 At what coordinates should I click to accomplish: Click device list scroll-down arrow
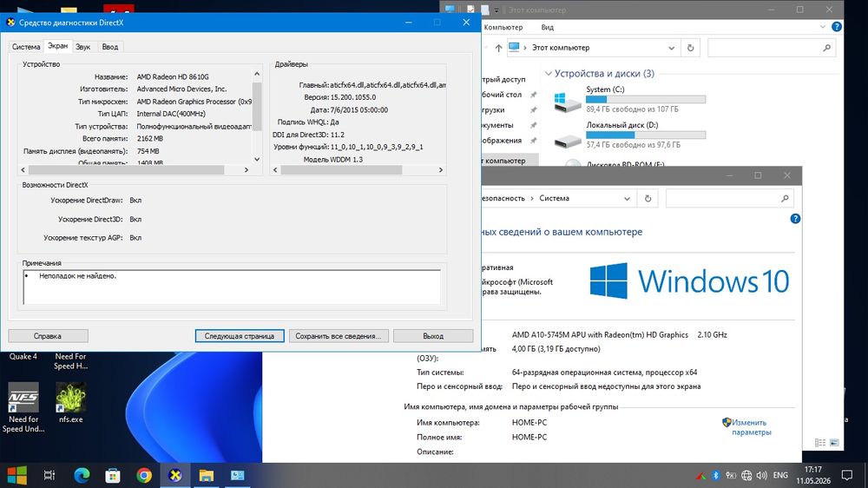pyautogui.click(x=257, y=160)
